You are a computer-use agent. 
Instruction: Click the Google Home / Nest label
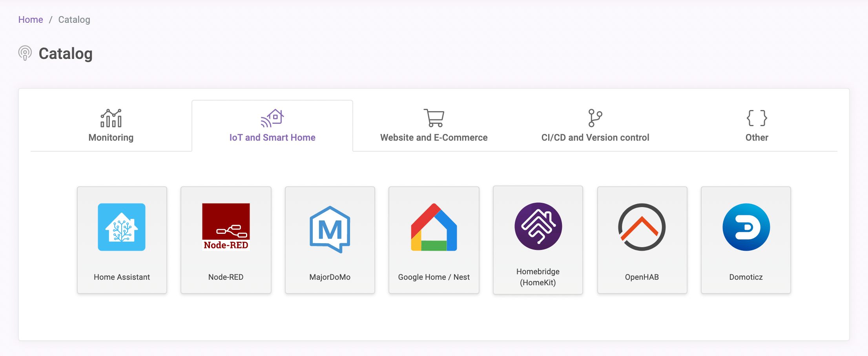[434, 277]
